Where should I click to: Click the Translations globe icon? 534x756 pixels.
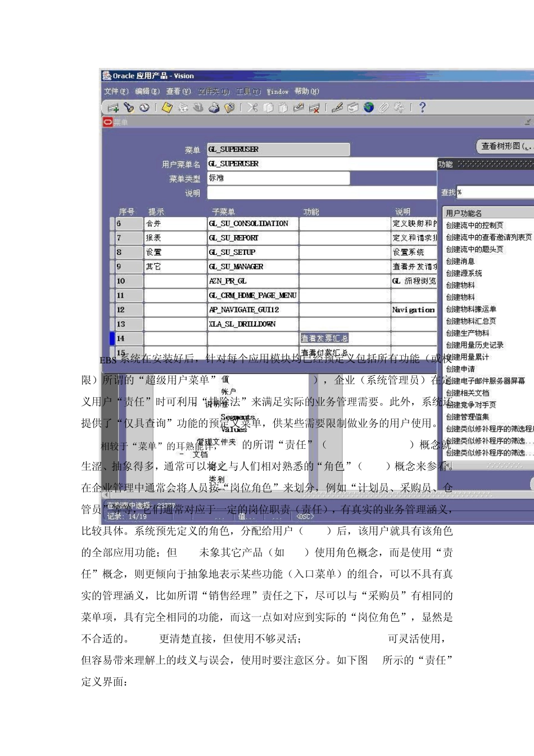pos(369,107)
